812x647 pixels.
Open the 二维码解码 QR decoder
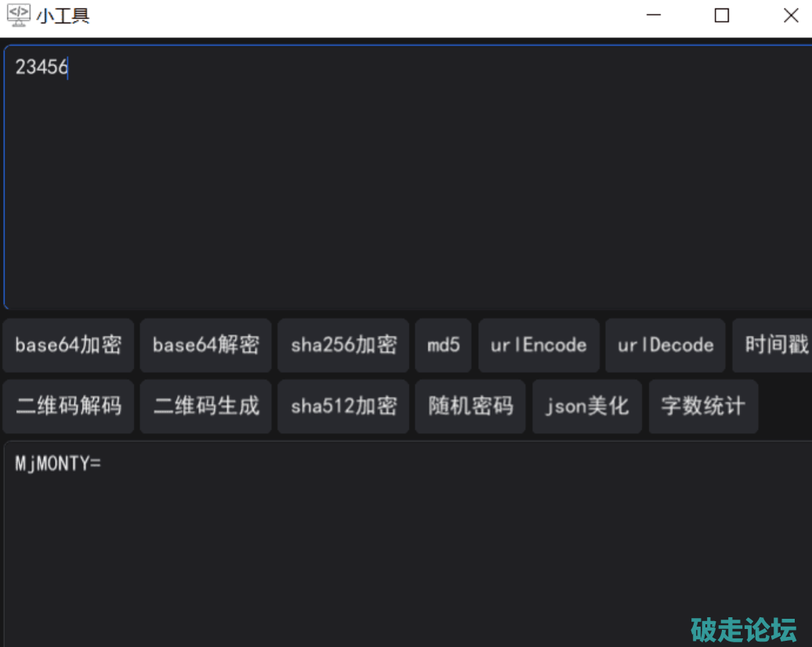[x=68, y=407]
